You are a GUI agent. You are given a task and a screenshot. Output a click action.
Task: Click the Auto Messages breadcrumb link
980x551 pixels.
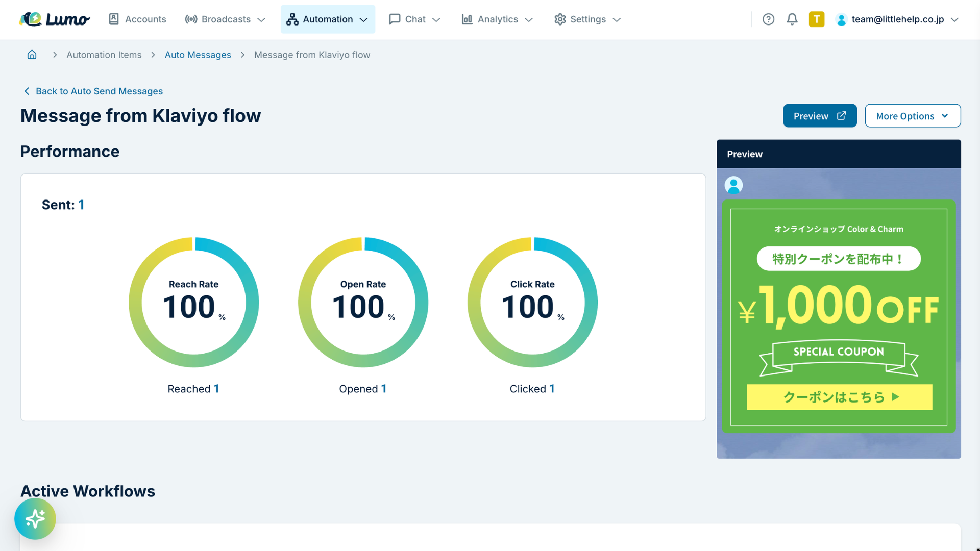tap(198, 55)
